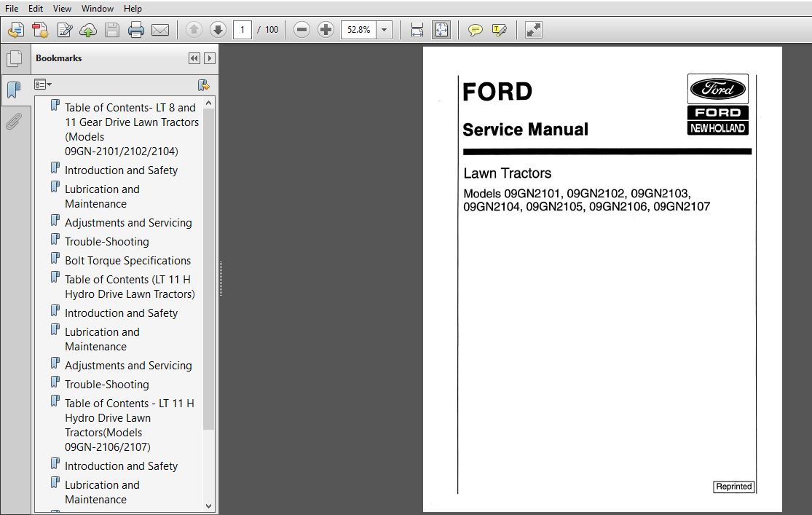
Task: Open the Bolt Torque Specifications bookmark
Action: pyautogui.click(x=127, y=261)
